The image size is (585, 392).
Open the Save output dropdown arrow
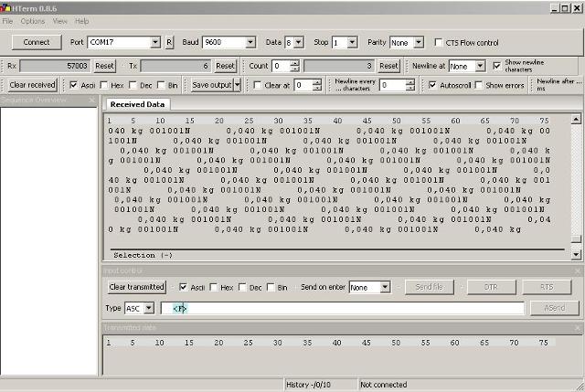pos(238,85)
